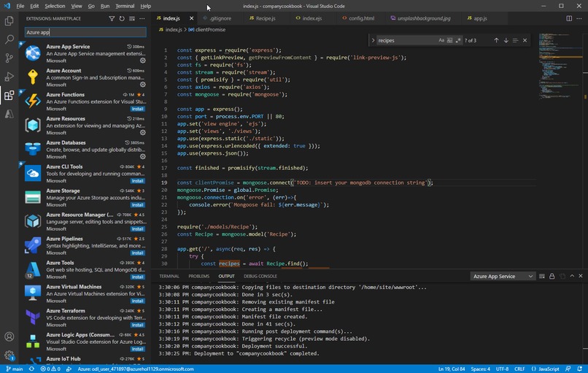Open the Explorer view in activity bar
588x373 pixels.
9,20
